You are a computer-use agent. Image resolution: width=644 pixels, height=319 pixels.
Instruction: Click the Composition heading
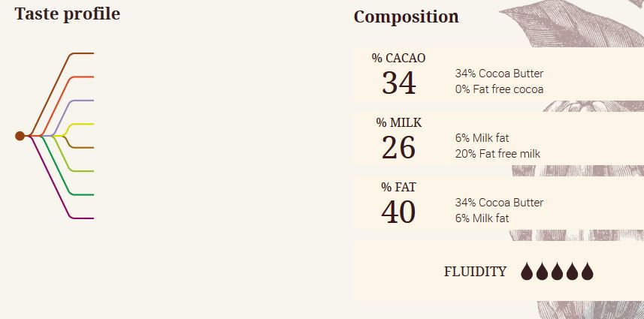tap(406, 17)
